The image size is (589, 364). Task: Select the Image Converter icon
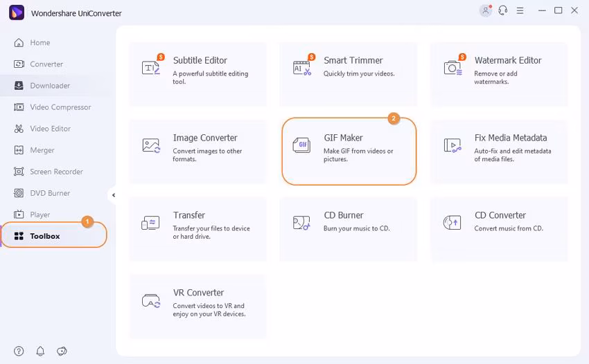tap(151, 145)
